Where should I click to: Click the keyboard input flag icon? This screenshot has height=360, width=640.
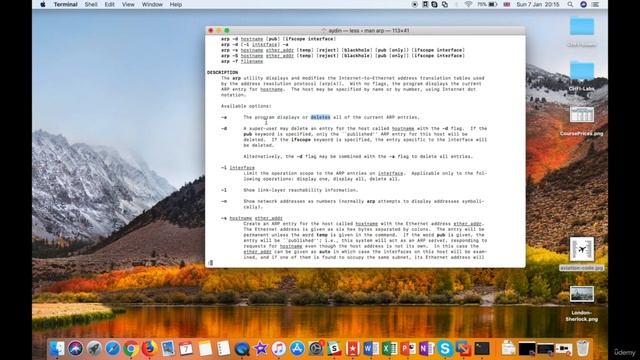click(x=507, y=4)
